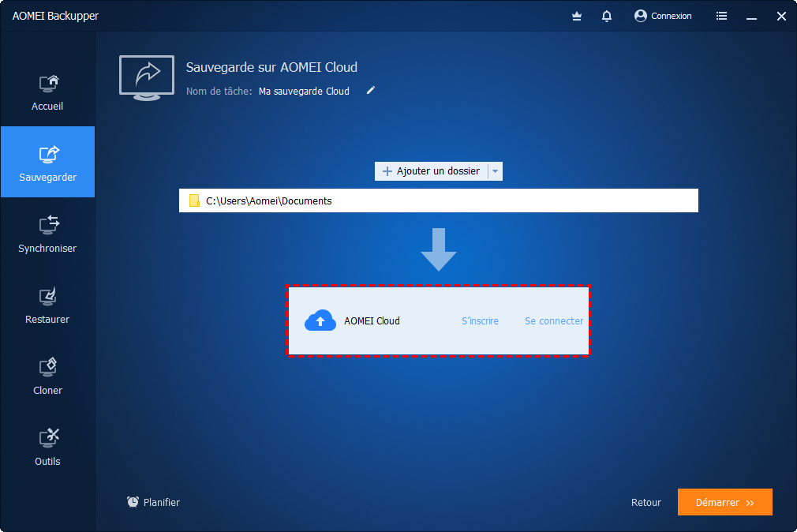Open the hamburger menu list icon
This screenshot has width=797, height=532.
click(x=721, y=17)
